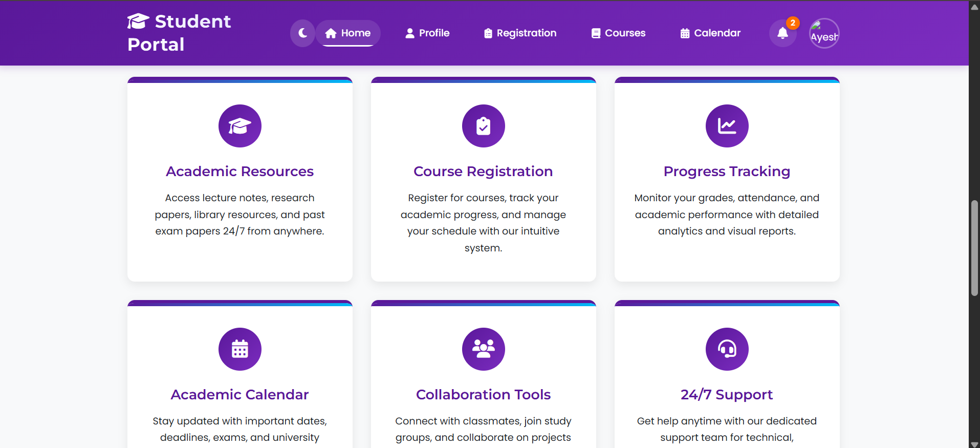Screen dimensions: 980x448
Task: Click the text 'Get help anytime with our dedicated'
Action: pyautogui.click(x=727, y=421)
